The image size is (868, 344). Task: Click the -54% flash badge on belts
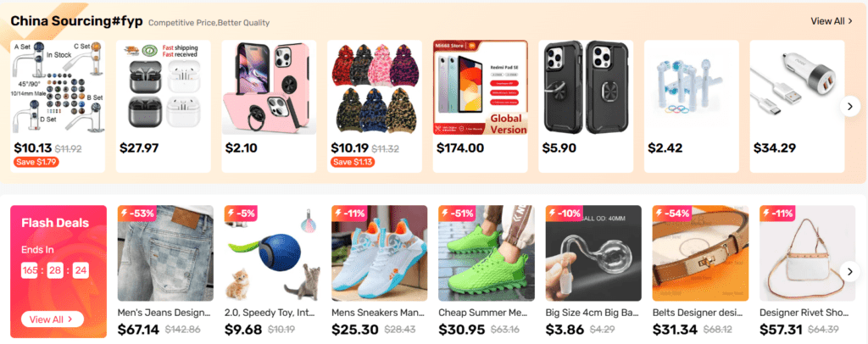(672, 213)
